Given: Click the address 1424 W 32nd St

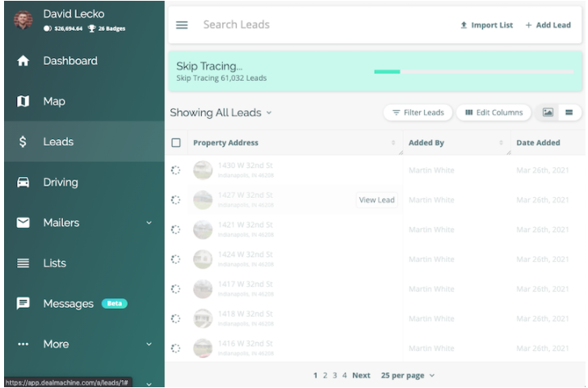Looking at the screenshot, I should 246,255.
